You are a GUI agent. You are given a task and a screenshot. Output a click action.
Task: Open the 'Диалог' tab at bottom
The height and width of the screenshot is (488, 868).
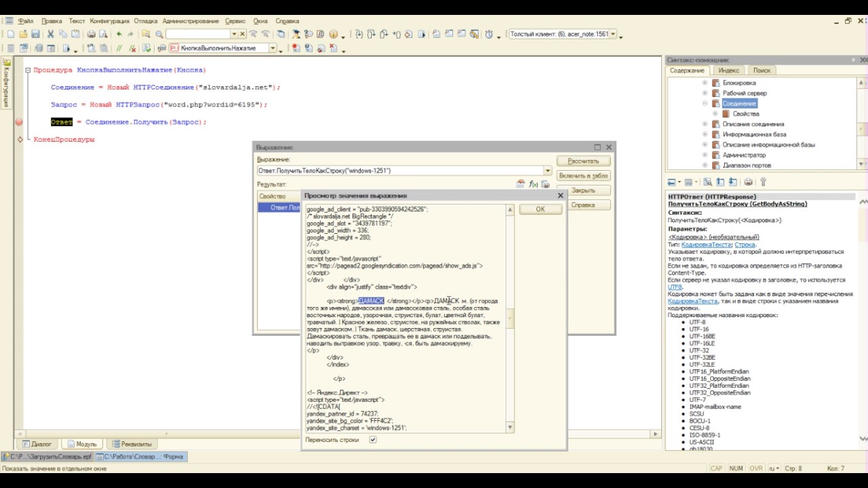point(37,444)
